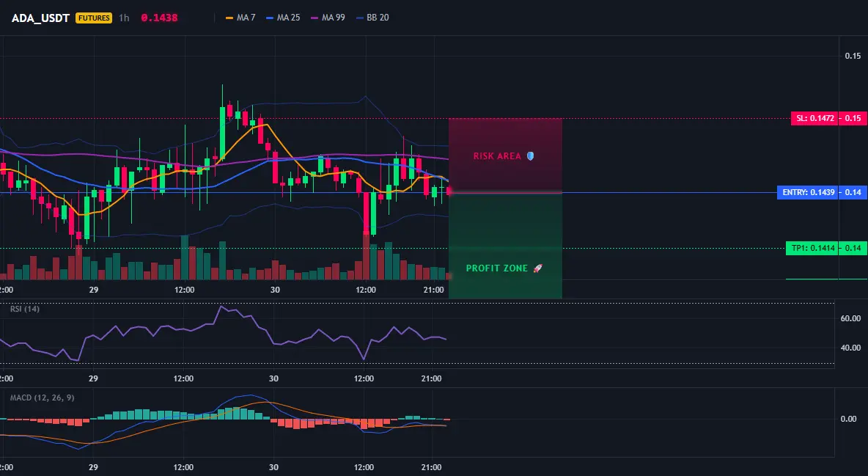The width and height of the screenshot is (868, 476).
Task: Click the ENTRY: 0.1439 price label
Action: coord(808,192)
